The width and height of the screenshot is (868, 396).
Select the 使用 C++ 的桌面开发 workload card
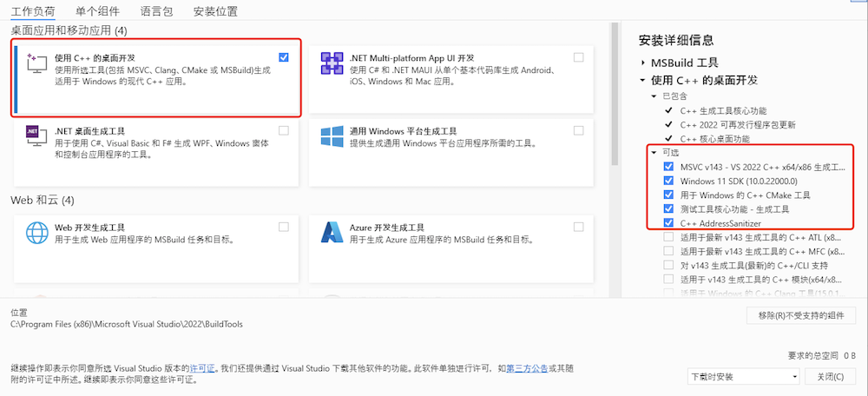156,77
